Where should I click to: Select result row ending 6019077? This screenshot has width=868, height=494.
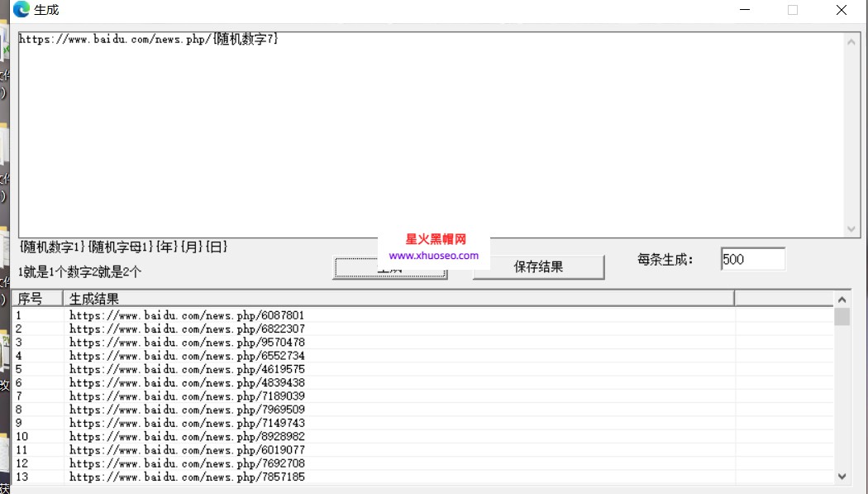pyautogui.click(x=423, y=449)
